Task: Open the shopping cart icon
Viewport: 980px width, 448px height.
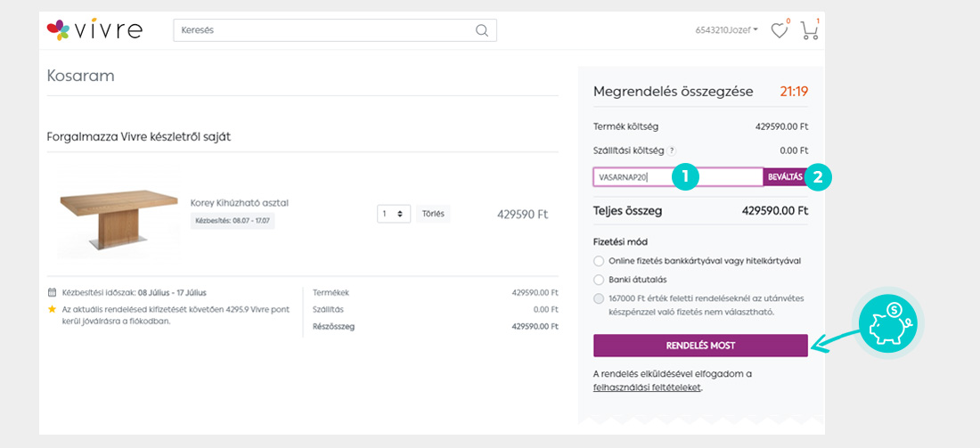Action: pos(809,30)
